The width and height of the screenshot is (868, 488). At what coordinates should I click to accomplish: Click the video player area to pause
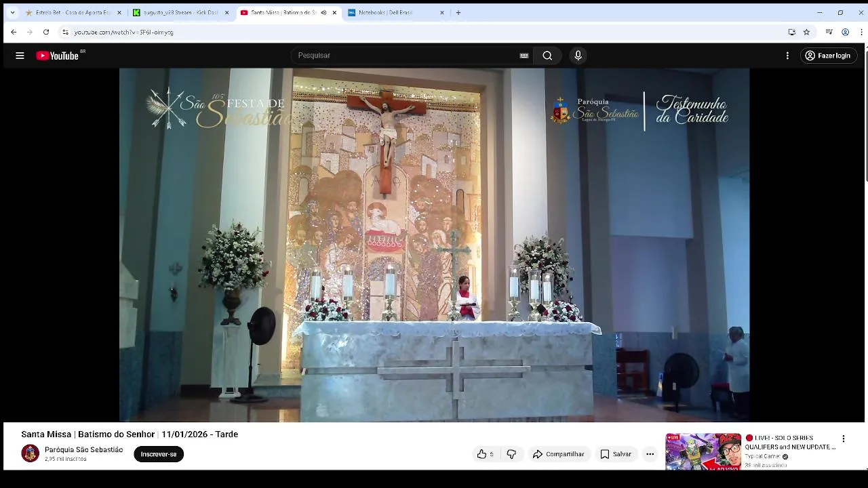coord(434,245)
